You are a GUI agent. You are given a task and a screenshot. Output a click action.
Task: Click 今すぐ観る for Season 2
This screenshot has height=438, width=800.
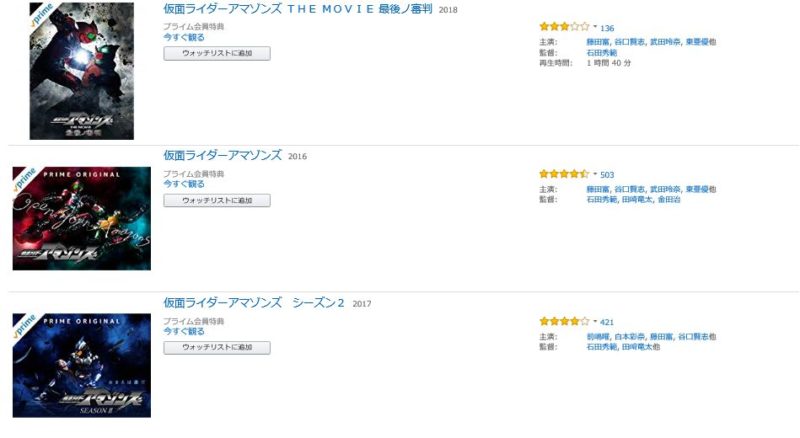pos(184,331)
